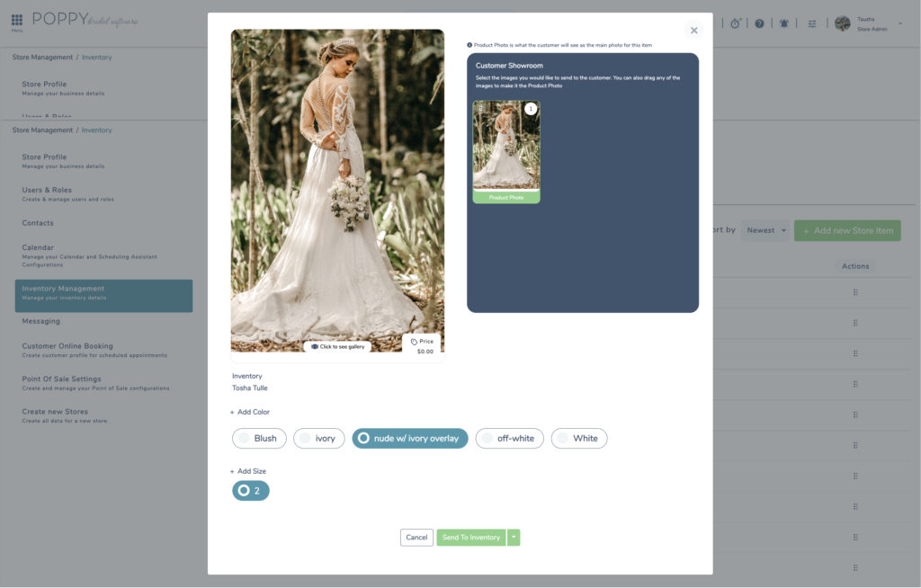Open Customer Online Booking menu item
The height and width of the screenshot is (588, 921).
(94, 350)
